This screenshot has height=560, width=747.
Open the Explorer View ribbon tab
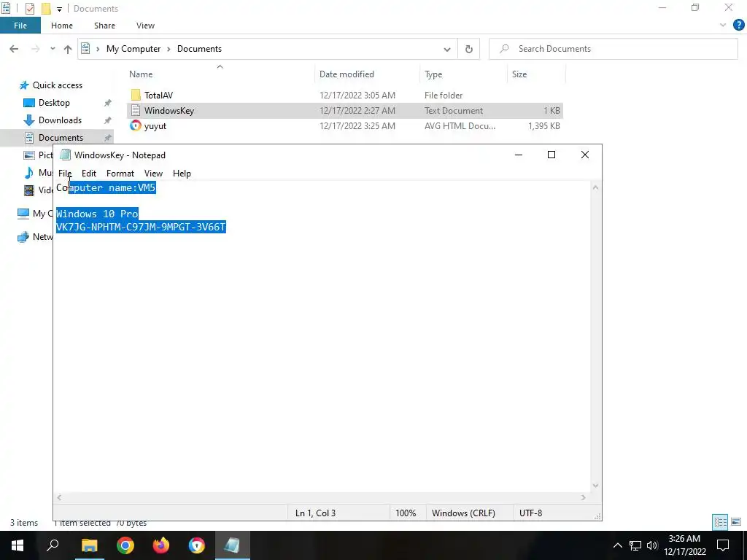145,26
